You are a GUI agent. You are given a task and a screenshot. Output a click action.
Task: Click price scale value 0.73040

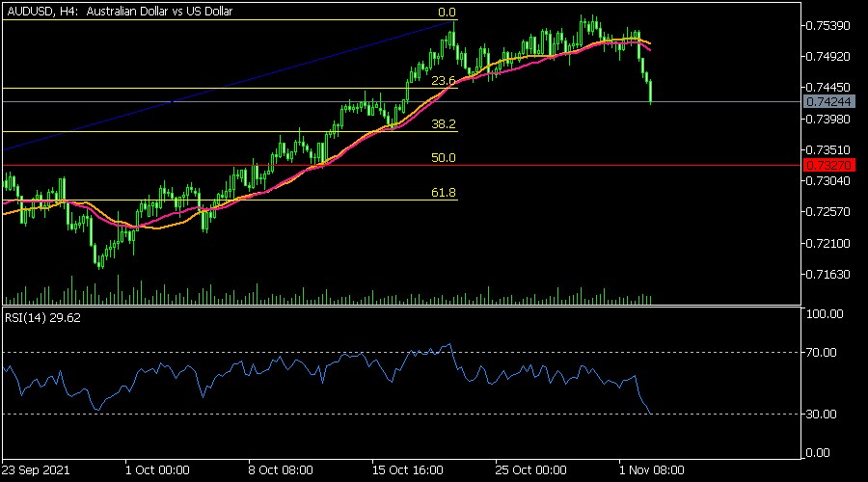[x=828, y=181]
